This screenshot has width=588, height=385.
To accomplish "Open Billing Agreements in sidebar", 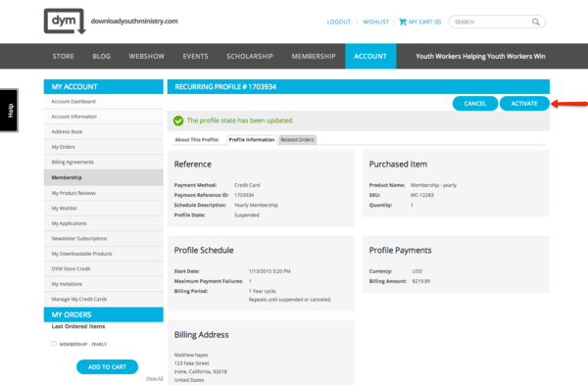I will point(73,162).
